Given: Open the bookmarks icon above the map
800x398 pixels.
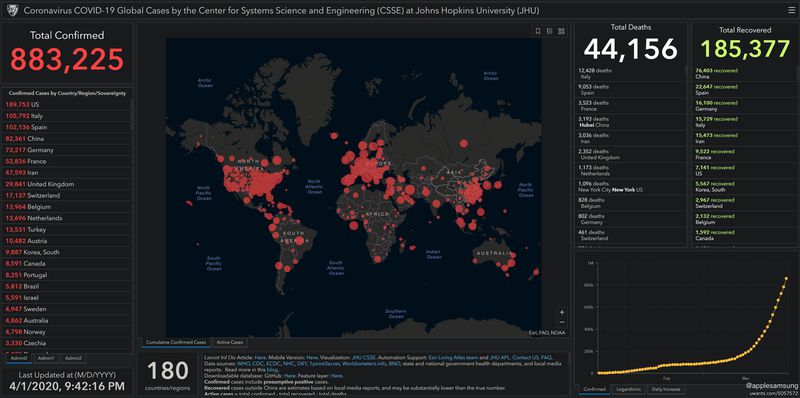Looking at the screenshot, I should coord(538,31).
